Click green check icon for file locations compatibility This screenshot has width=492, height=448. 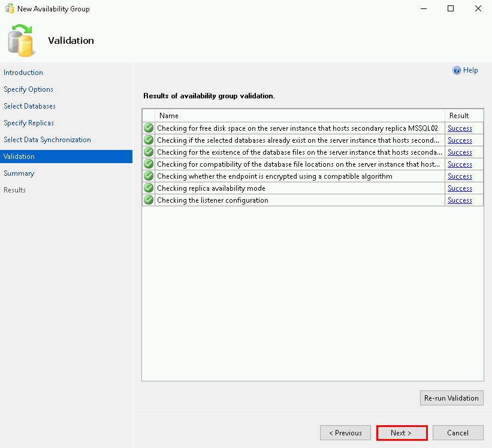(149, 164)
